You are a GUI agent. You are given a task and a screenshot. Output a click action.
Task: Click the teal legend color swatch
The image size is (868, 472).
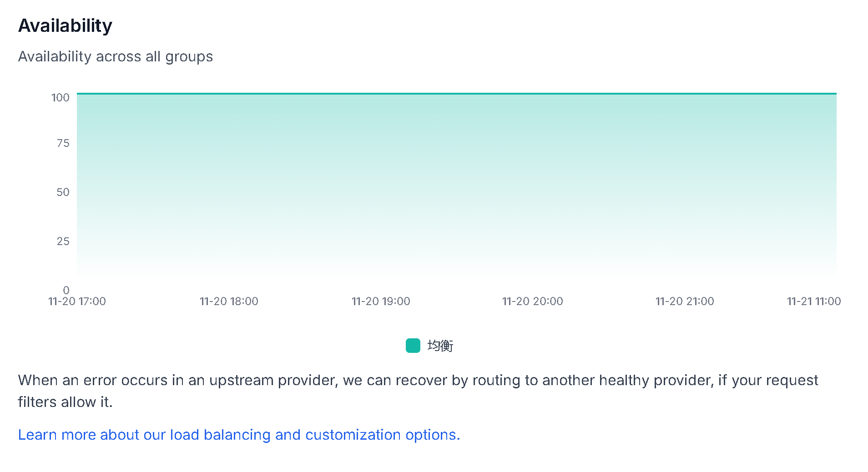coord(413,346)
